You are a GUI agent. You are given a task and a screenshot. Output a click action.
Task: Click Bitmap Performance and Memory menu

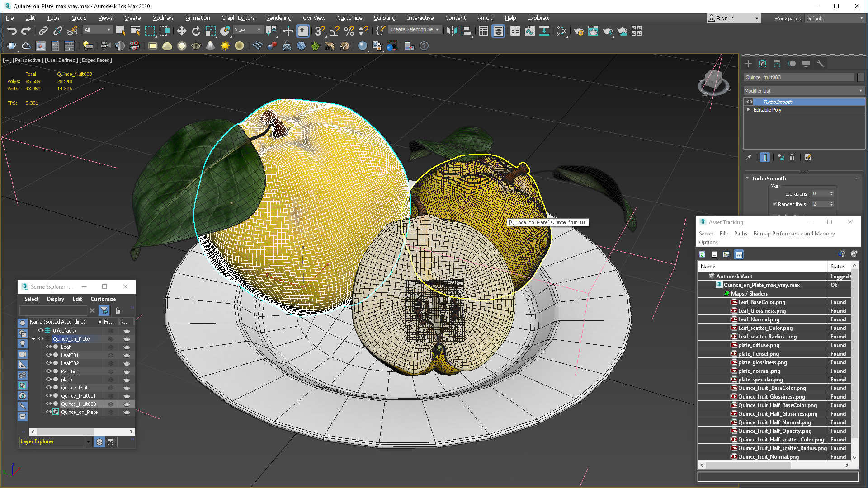(x=794, y=234)
